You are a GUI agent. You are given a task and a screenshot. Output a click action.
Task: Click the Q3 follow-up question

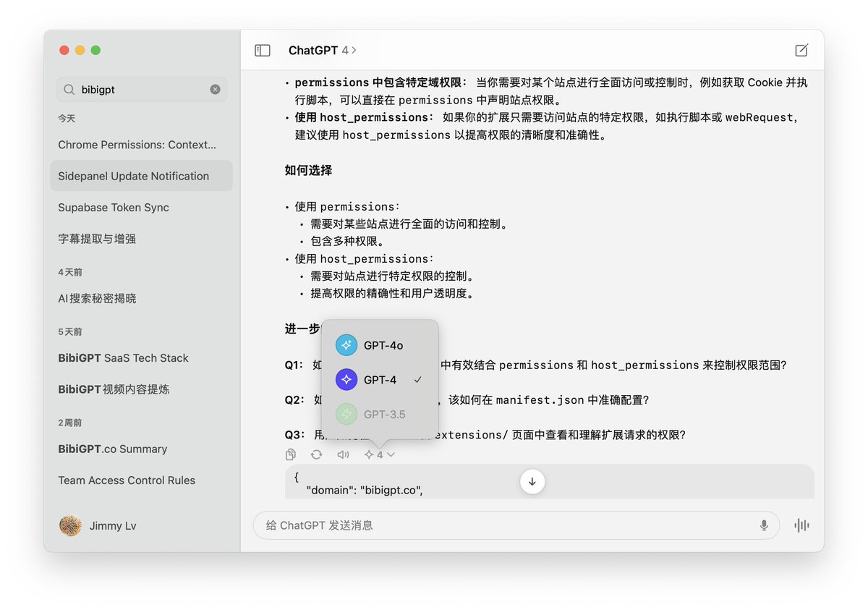tap(485, 435)
